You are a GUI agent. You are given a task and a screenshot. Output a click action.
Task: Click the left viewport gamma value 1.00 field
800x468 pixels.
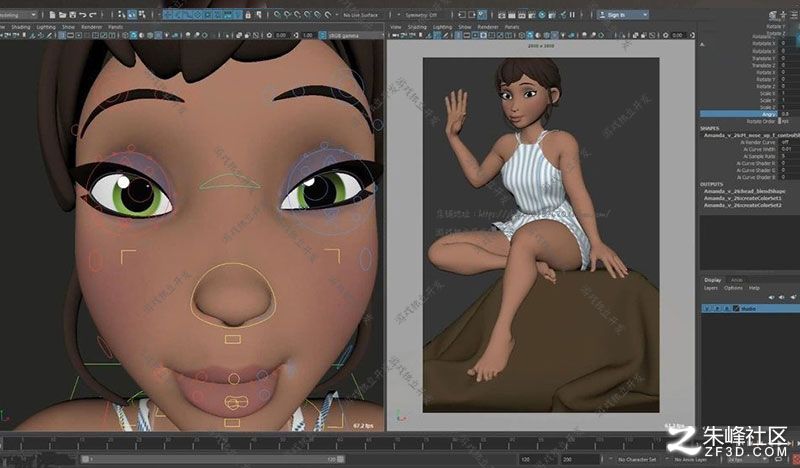point(308,36)
